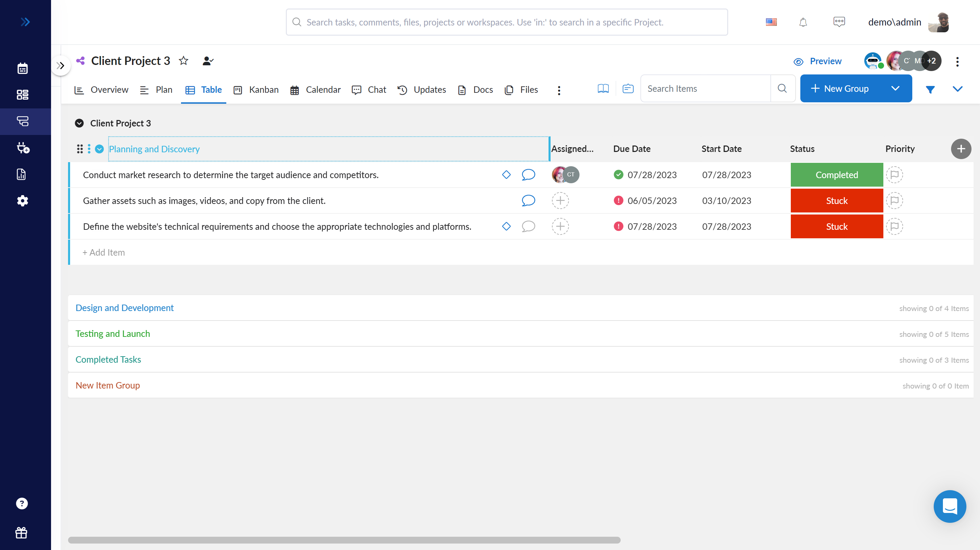Expand the Testing and Launch group
980x550 pixels.
pyautogui.click(x=112, y=333)
